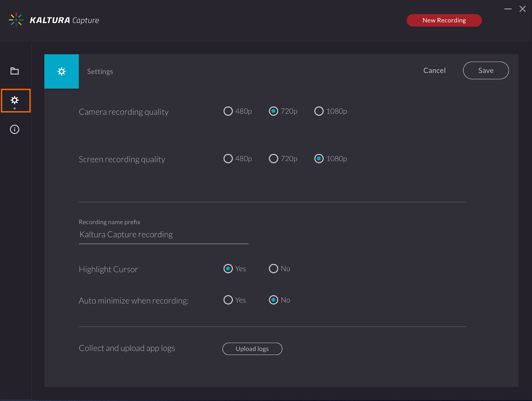The width and height of the screenshot is (532, 401).
Task: Minimize the Kaltura Capture window
Action: point(508,9)
